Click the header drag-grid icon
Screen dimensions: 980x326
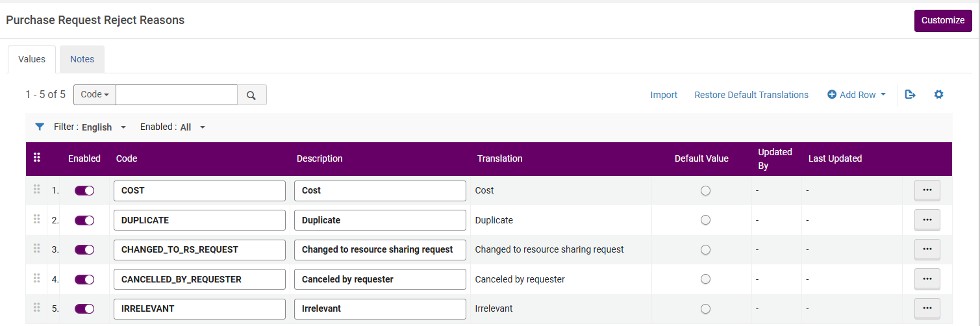pos(37,157)
